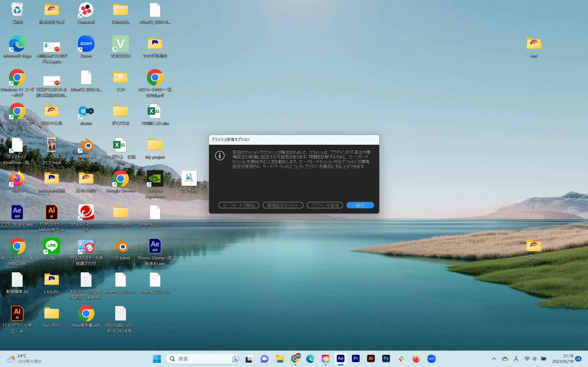Viewport: 588px width, 367px height.
Task: Open Premiere Pro taskbar icon
Action: 356,359
